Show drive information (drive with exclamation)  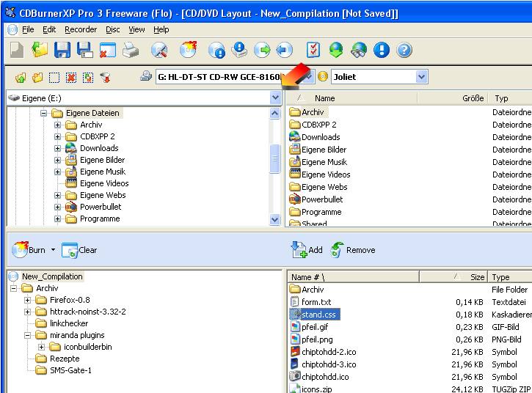(x=239, y=50)
